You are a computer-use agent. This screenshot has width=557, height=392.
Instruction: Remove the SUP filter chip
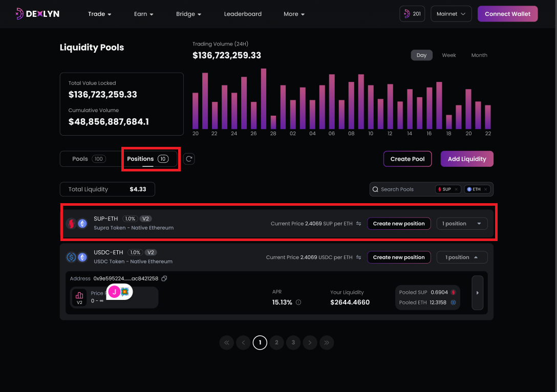[x=456, y=189]
